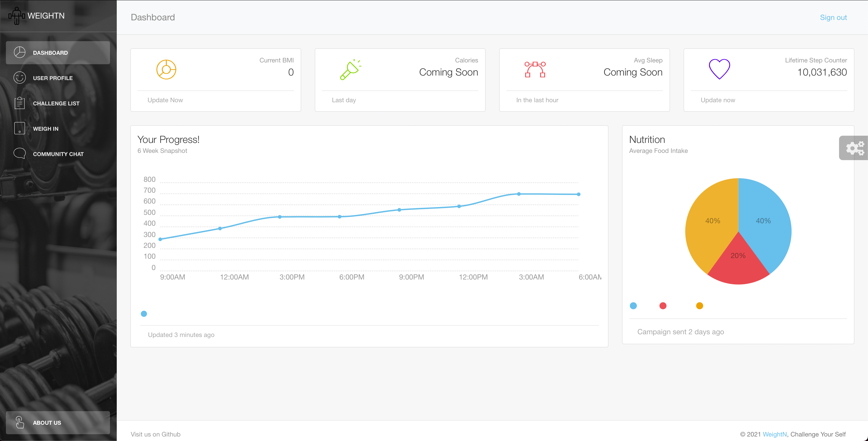Click the WeightN logo icon

click(x=17, y=16)
